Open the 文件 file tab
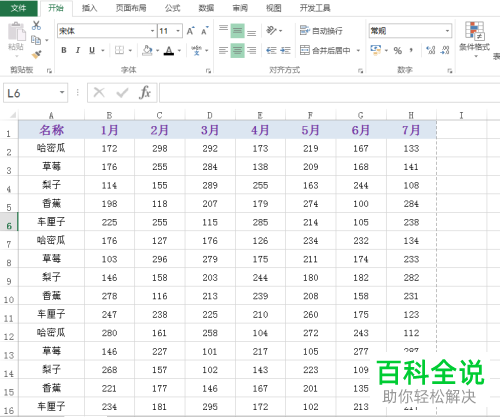Screen dimensions: 500x417 pos(19,8)
